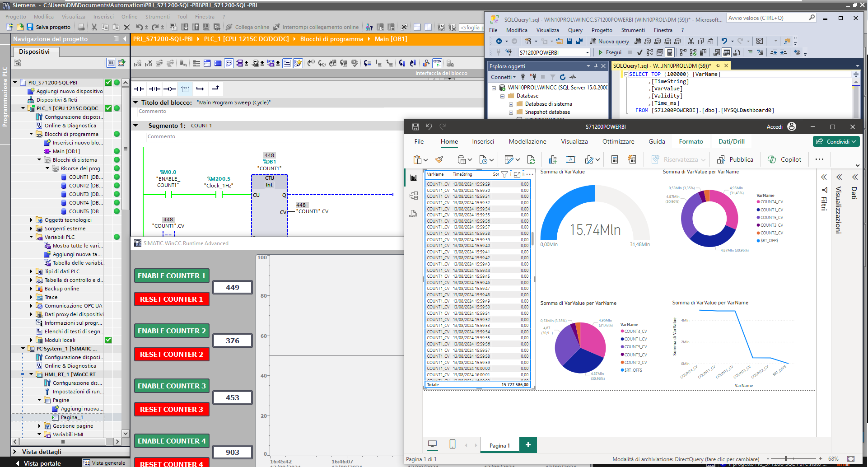Click the Condividi button in Power BI
868x467 pixels.
tap(836, 141)
